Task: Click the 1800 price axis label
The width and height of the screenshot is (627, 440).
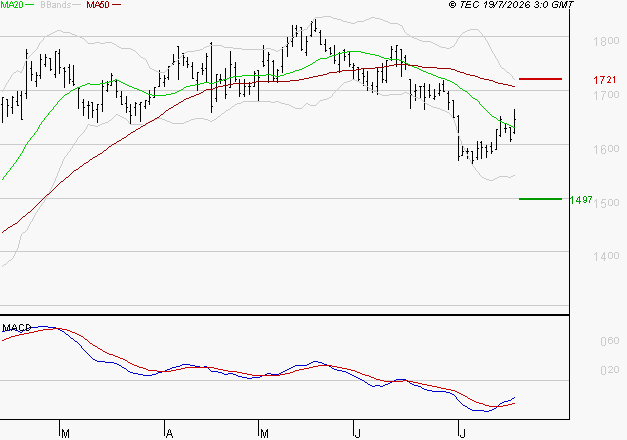Action: coord(606,41)
